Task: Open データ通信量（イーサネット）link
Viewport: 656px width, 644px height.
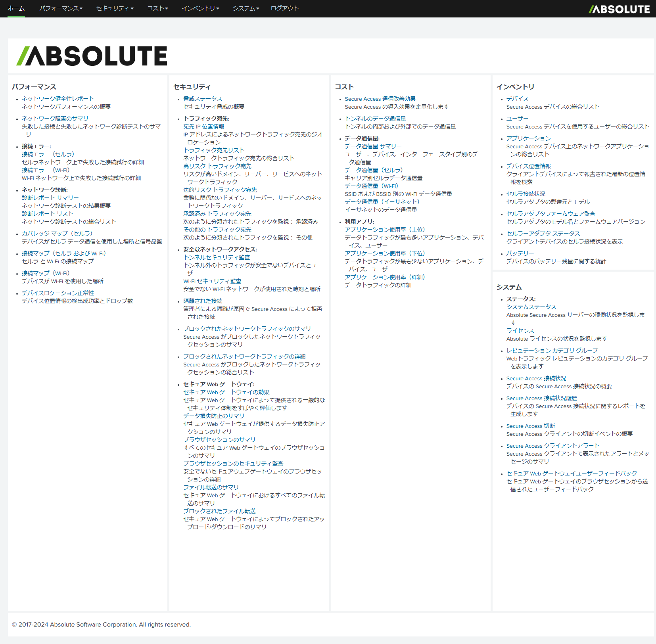Action: coord(382,202)
